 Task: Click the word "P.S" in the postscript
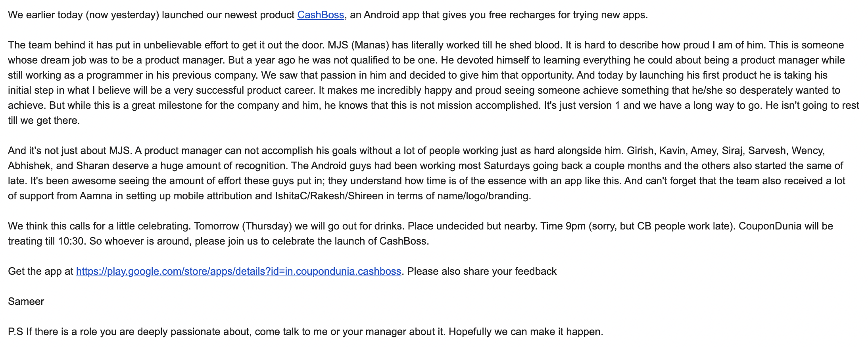pos(15,332)
